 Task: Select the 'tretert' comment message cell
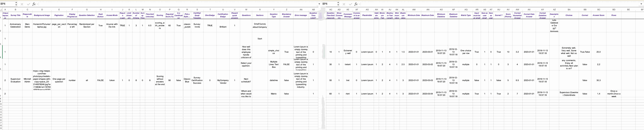pos(348,64)
